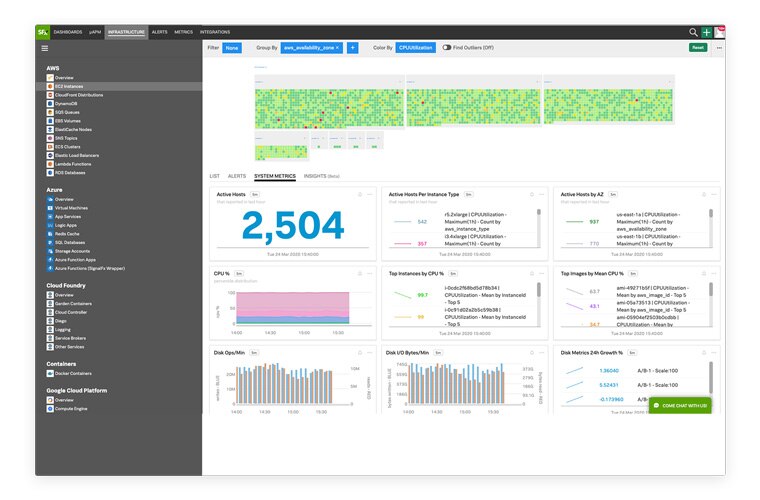Click the green Reset button

(697, 47)
